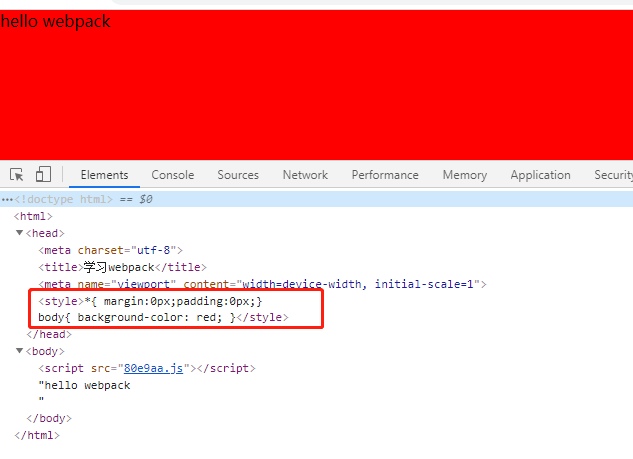Click the hello webpack text on the page
Screen dimensions: 633x459
(56, 21)
